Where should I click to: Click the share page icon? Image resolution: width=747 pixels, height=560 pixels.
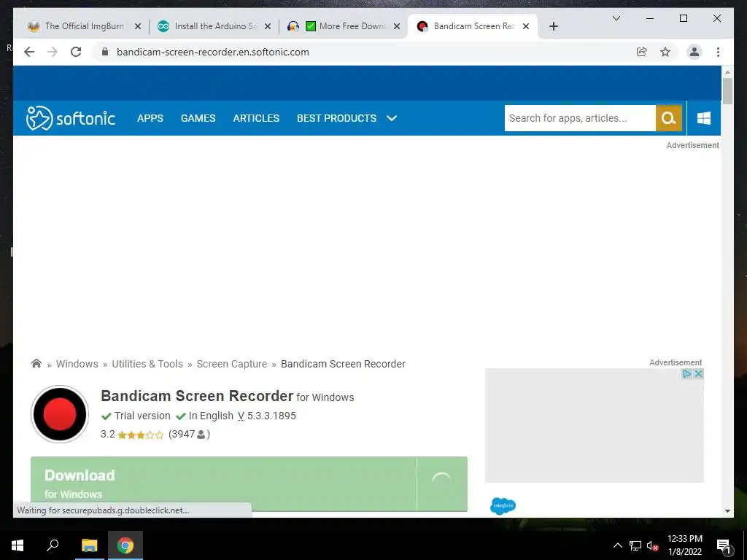[642, 52]
